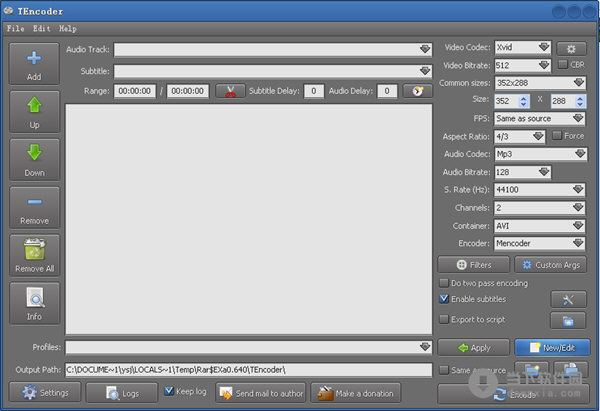Open the Encoder Mencoder dropdown
Viewport: 600px width, 411px height.
pos(540,243)
